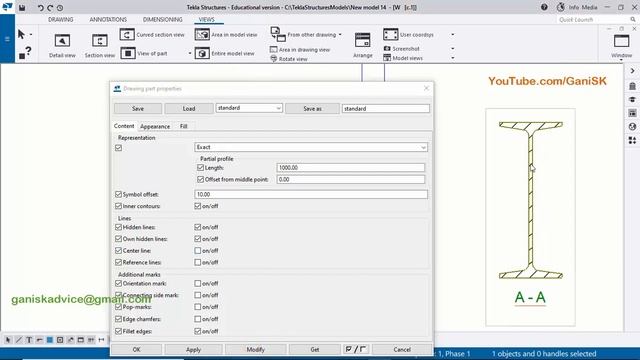Toggle the Hidden lines on/off checkbox

point(198,227)
